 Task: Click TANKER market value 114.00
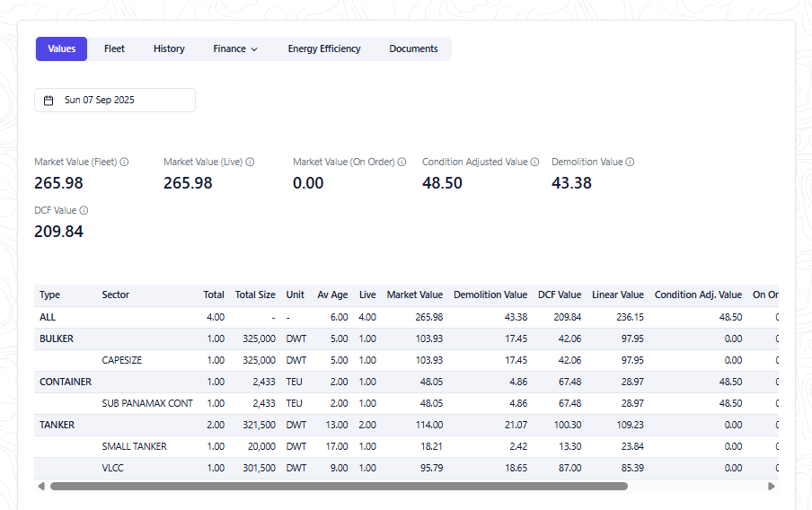428,425
